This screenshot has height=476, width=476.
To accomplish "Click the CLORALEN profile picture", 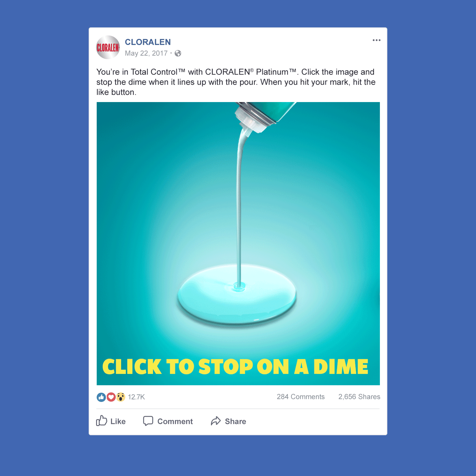I will [108, 47].
